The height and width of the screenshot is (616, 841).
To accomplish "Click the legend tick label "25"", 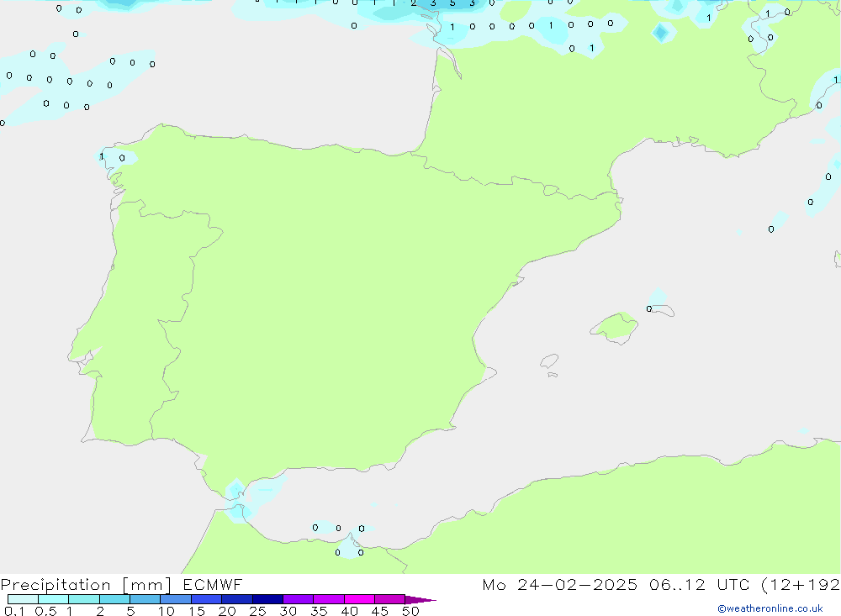I will [x=257, y=611].
